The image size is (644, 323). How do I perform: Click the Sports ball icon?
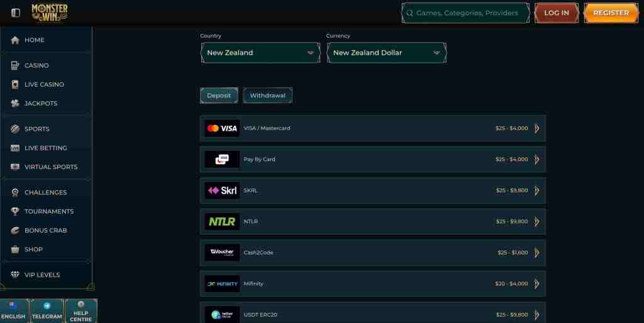click(15, 129)
